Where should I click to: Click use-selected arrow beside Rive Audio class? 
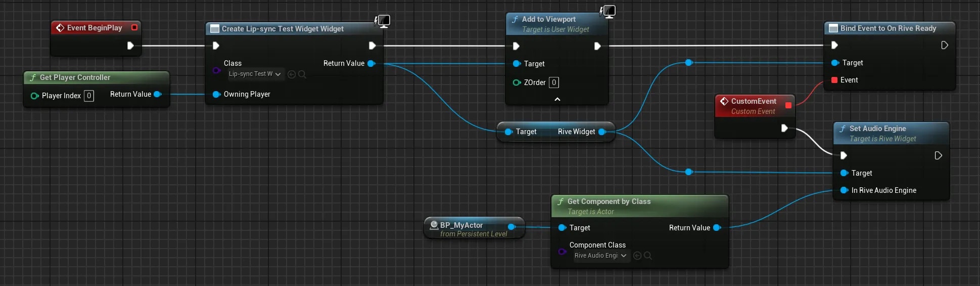tap(637, 256)
